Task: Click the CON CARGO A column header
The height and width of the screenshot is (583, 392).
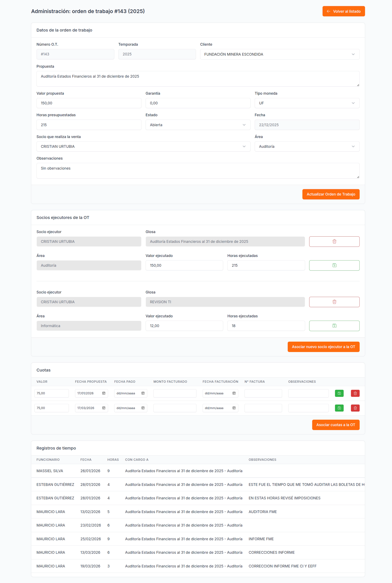Action: point(136,460)
